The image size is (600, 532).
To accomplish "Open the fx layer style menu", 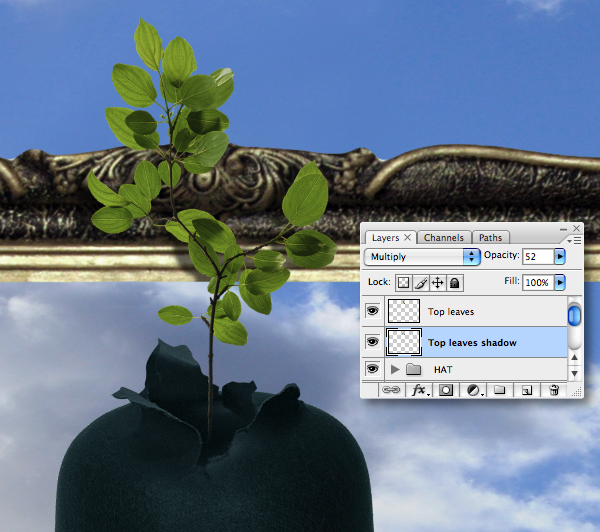I will tap(420, 390).
